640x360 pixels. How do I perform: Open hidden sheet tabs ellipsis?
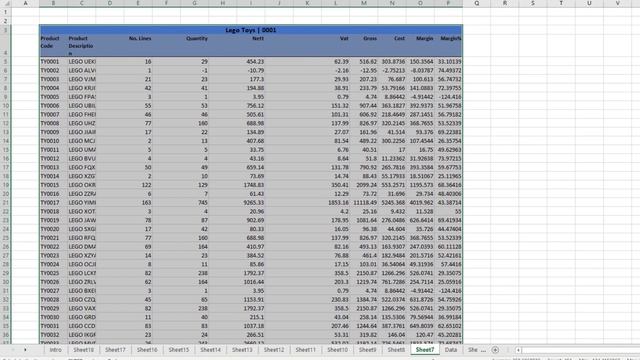click(x=484, y=350)
